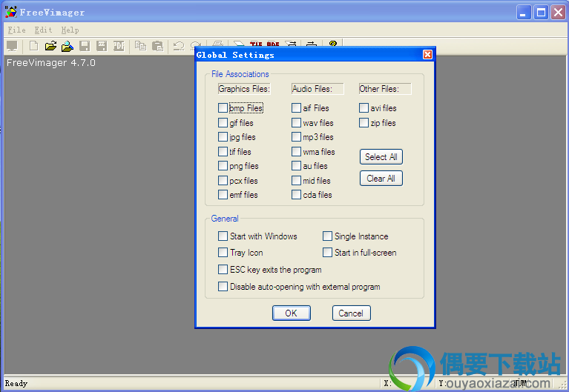Click the folder with magnifier browse icon
The height and width of the screenshot is (392, 569).
(x=68, y=46)
